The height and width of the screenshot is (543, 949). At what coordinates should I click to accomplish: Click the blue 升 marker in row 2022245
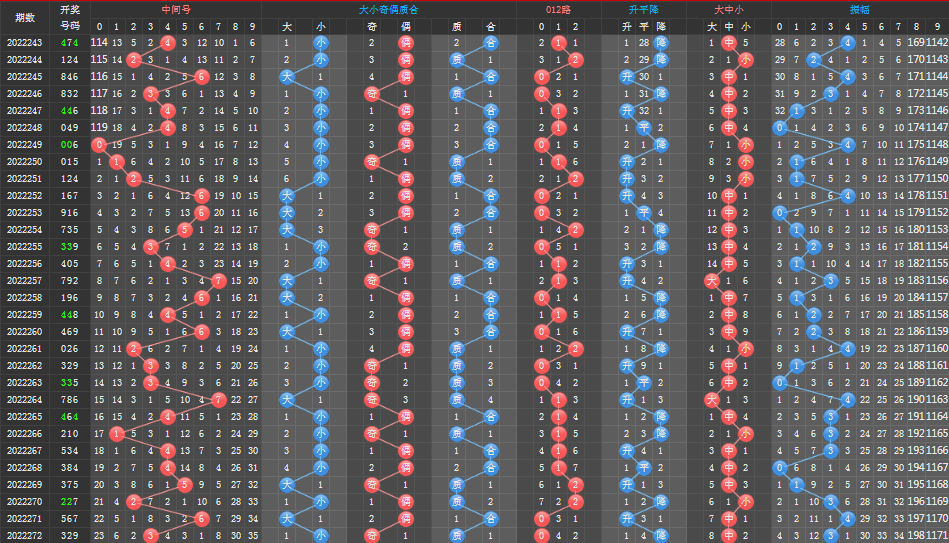[627, 77]
